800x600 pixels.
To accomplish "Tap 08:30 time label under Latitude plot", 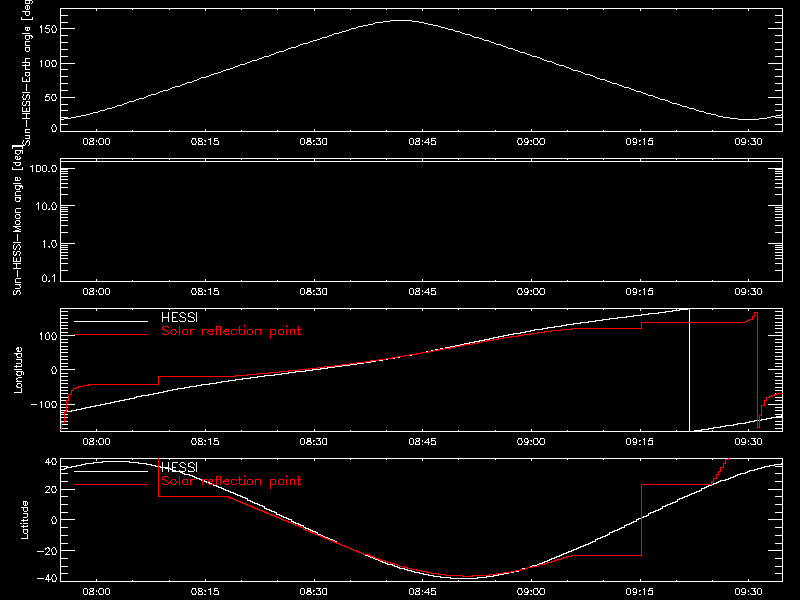I will [314, 591].
